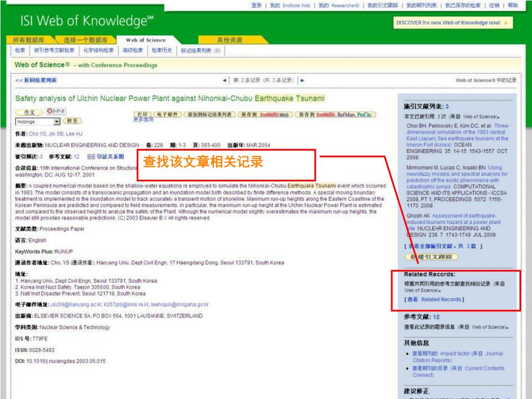Screen dimensions: 532x399
Task: Open the 检索 search submenu item
Action: tap(20, 50)
